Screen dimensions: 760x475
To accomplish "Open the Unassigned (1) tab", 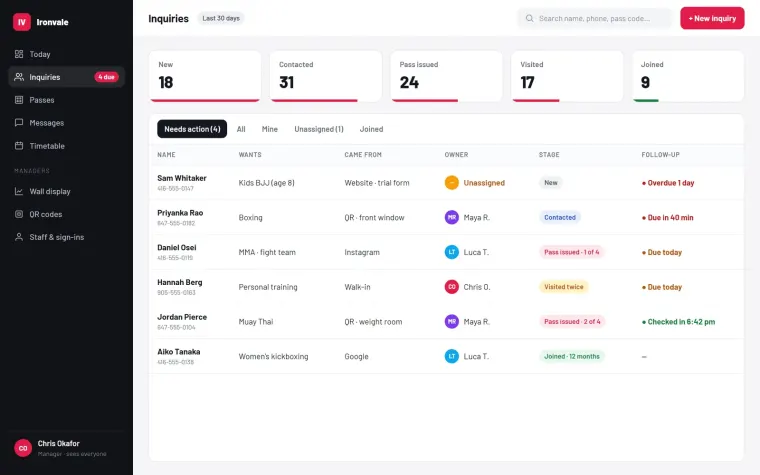I will [x=319, y=129].
